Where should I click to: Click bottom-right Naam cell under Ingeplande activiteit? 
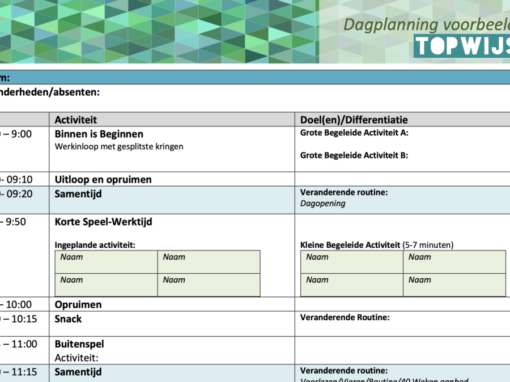(209, 285)
